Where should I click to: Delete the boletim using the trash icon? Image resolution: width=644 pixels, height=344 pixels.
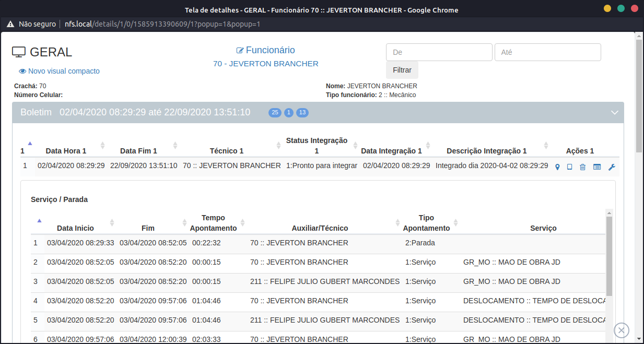[x=582, y=167]
